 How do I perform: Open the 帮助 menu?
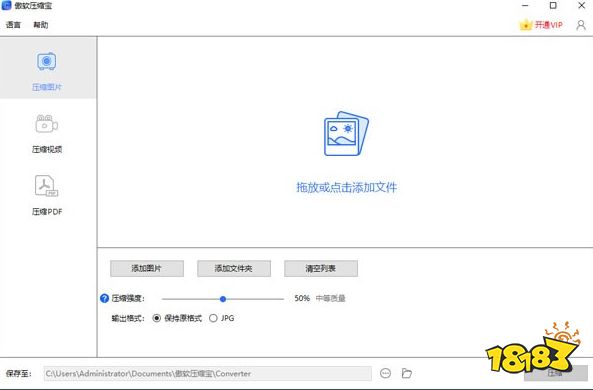[x=40, y=25]
